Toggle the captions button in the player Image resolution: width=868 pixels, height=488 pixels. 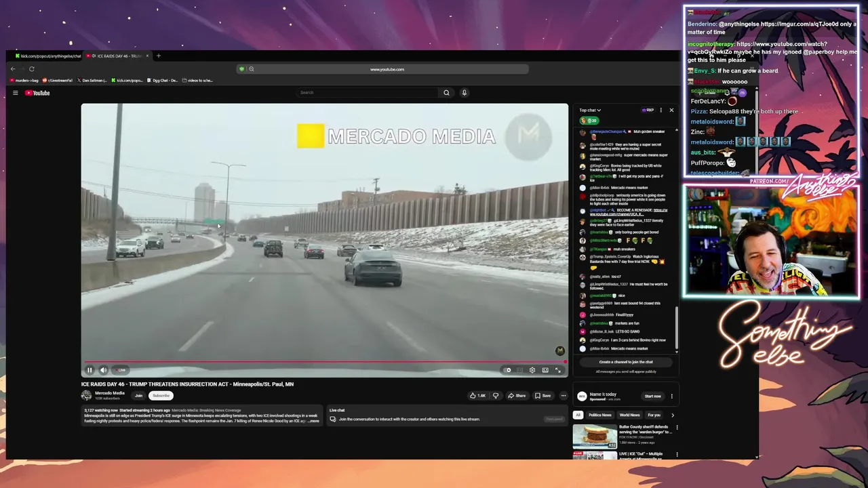click(x=519, y=370)
